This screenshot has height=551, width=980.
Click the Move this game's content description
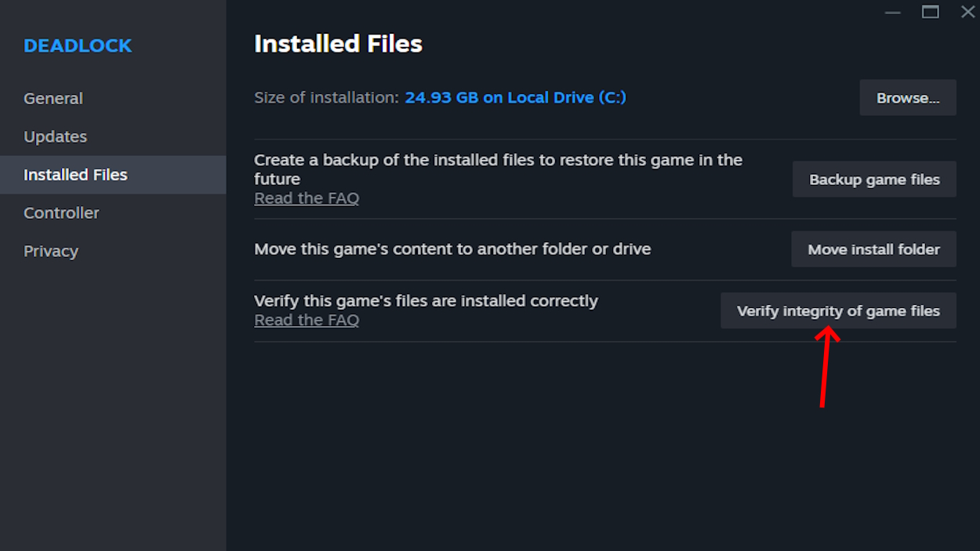point(452,249)
